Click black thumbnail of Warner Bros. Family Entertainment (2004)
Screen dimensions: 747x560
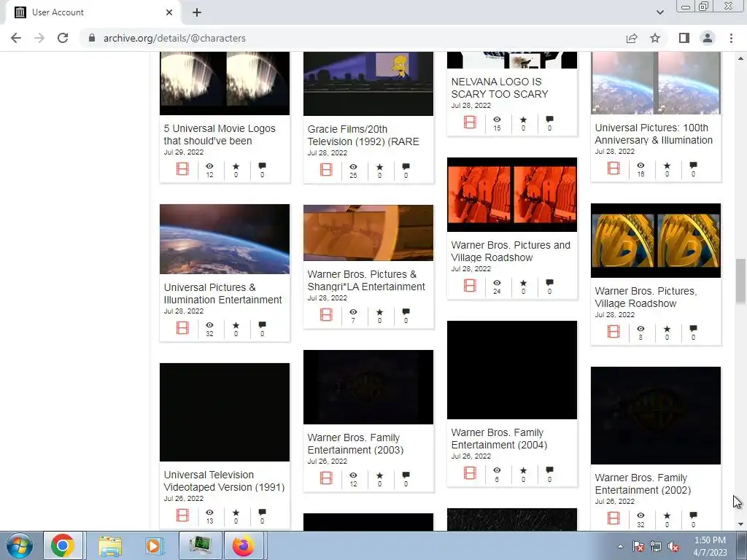(x=511, y=370)
